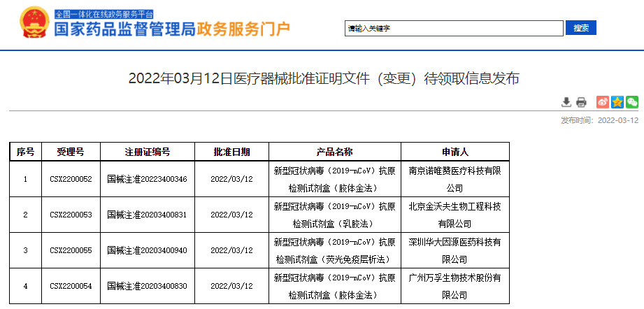Open 国家药品监督管理局政务服务门户 site title
The width and height of the screenshot is (644, 309).
(x=173, y=29)
